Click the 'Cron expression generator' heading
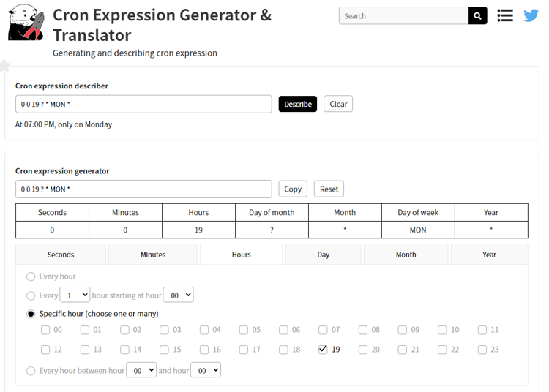The image size is (549, 392). tap(62, 171)
